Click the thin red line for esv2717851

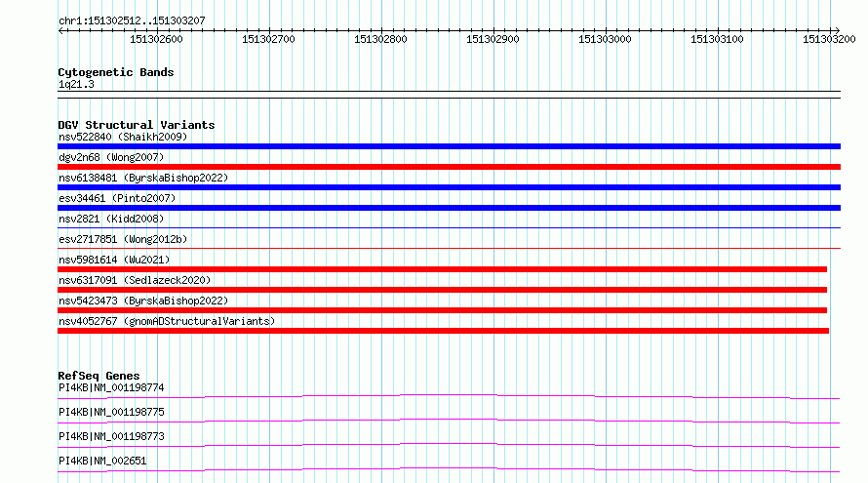(449, 248)
